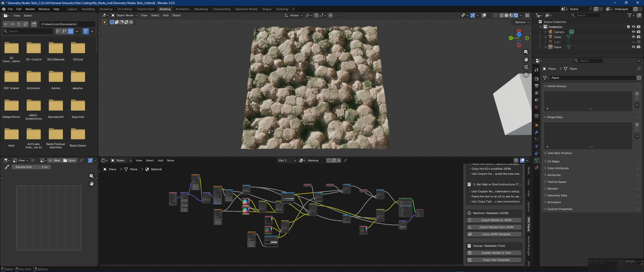Click the zoom magnifier in 3D viewport
The height and width of the screenshot is (272, 644).
526,52
